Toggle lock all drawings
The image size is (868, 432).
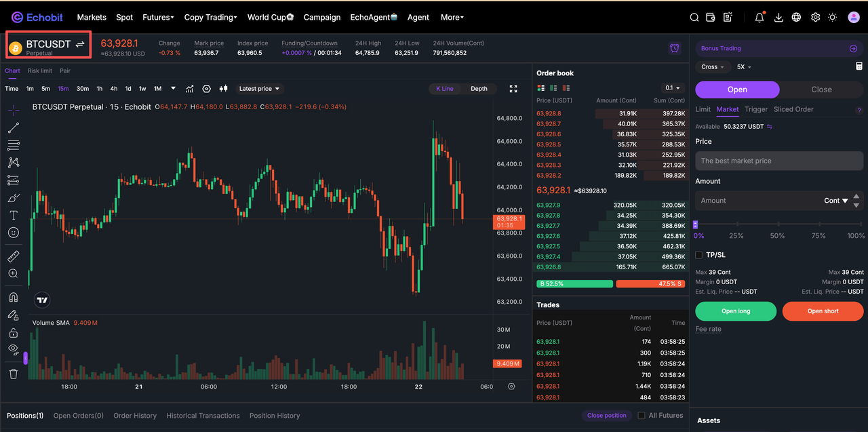click(14, 333)
